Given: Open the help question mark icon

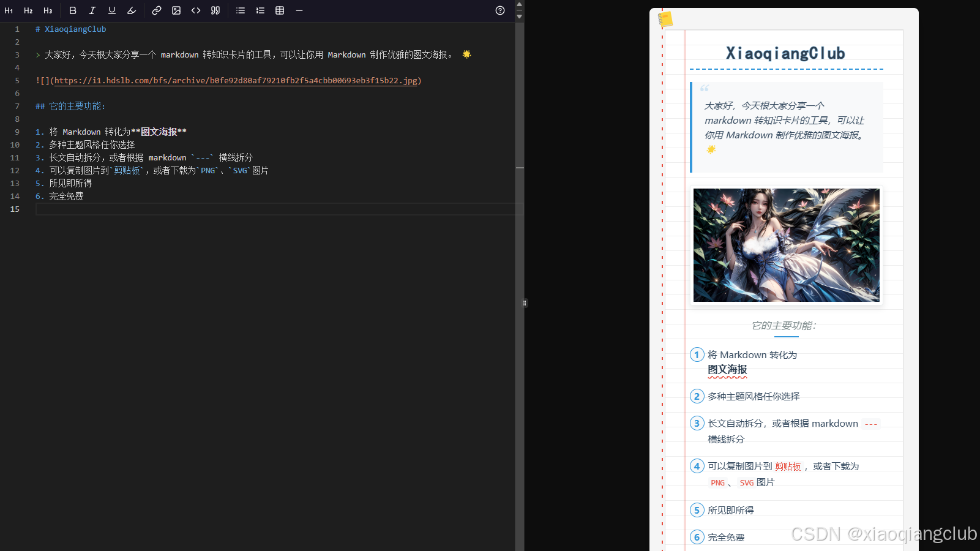Looking at the screenshot, I should pos(500,10).
